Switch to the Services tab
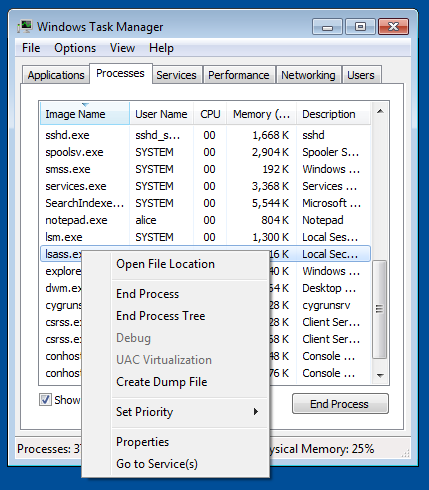The width and height of the screenshot is (429, 490). coord(176,75)
